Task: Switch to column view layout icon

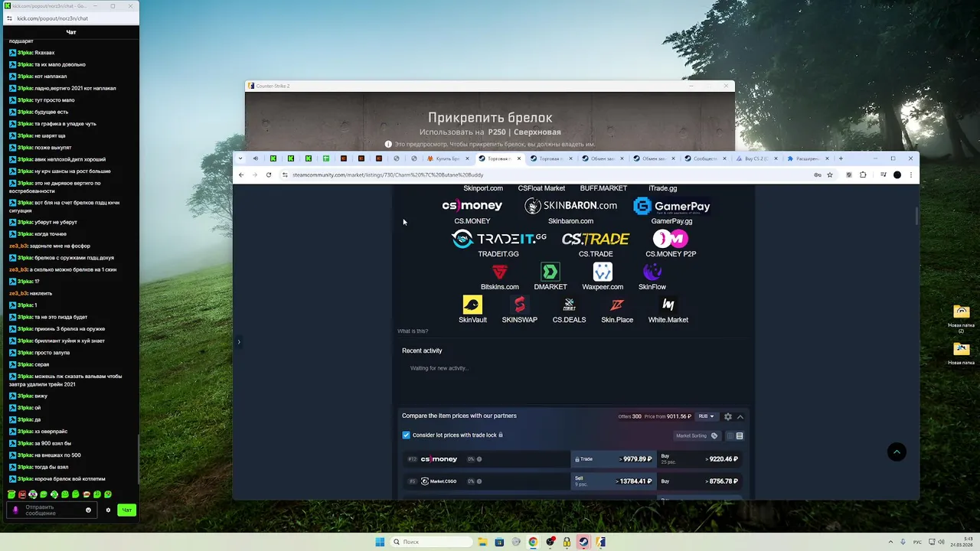Action: tap(730, 435)
